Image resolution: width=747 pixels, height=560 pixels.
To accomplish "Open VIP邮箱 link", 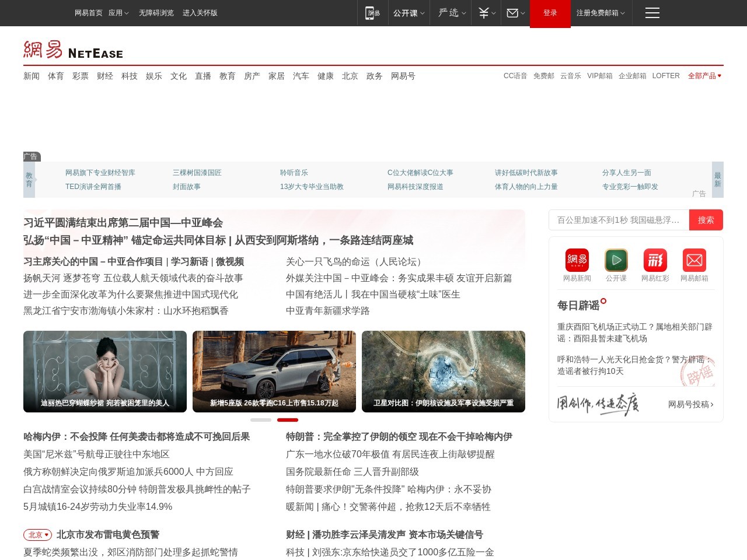I will [x=600, y=76].
